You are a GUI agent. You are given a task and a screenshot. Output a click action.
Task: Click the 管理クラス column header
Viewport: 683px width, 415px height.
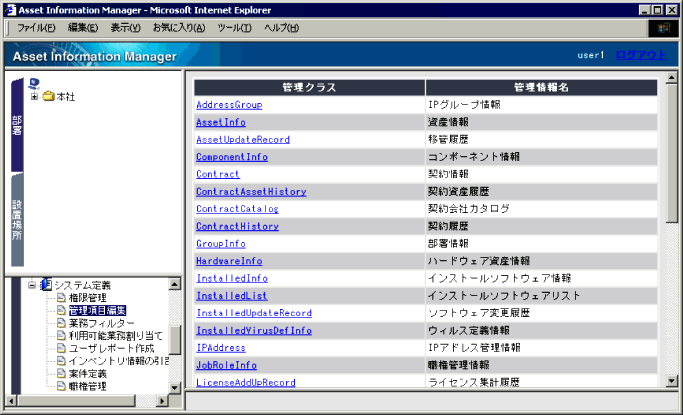309,88
